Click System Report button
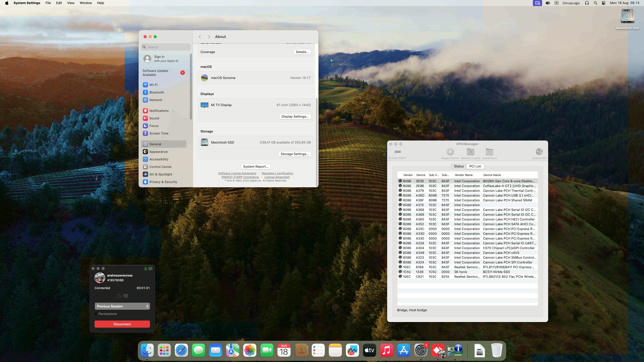 coord(256,166)
